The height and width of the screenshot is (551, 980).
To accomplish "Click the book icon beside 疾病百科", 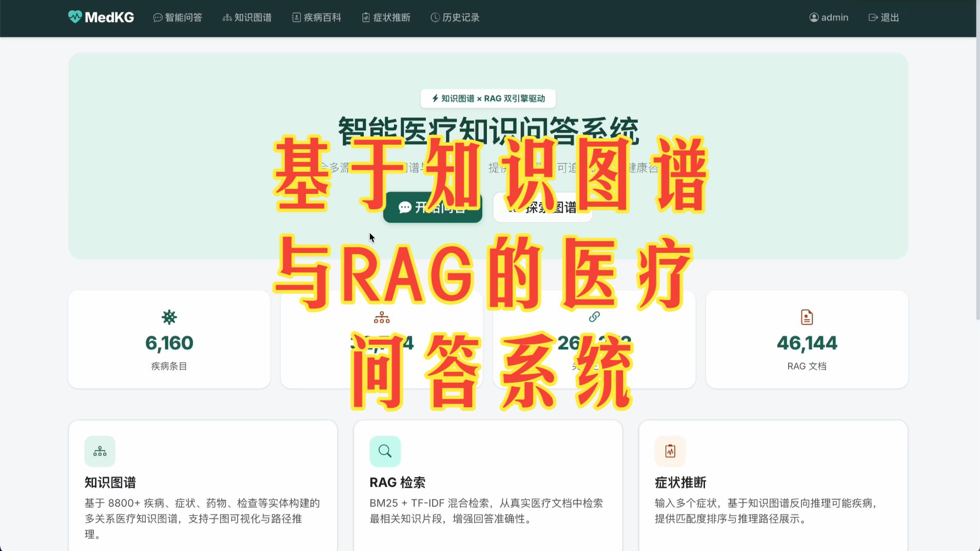I will (296, 17).
